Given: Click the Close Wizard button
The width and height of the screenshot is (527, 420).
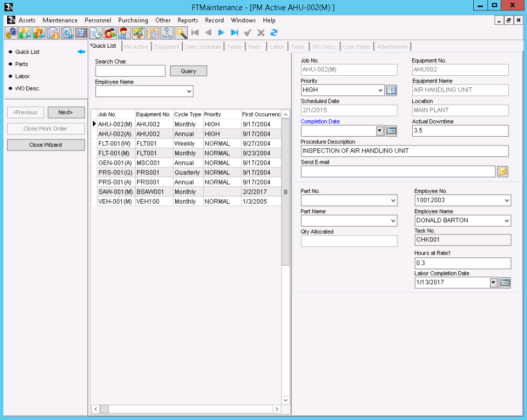Looking at the screenshot, I should coord(46,145).
